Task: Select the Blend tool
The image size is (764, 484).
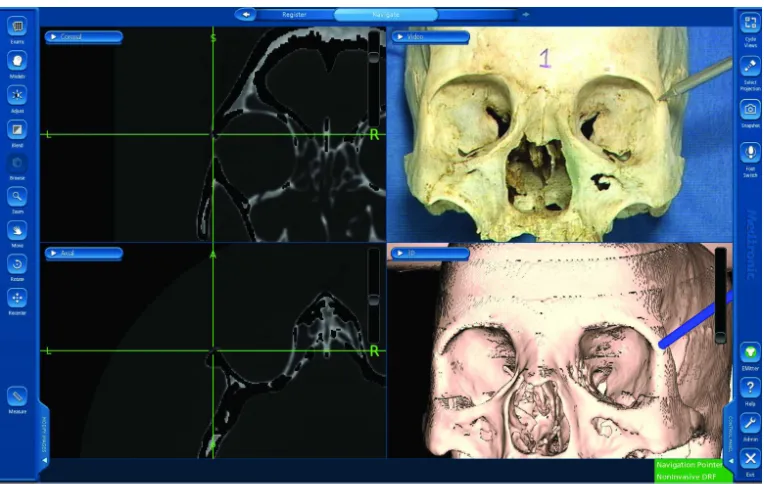Action: point(17,130)
